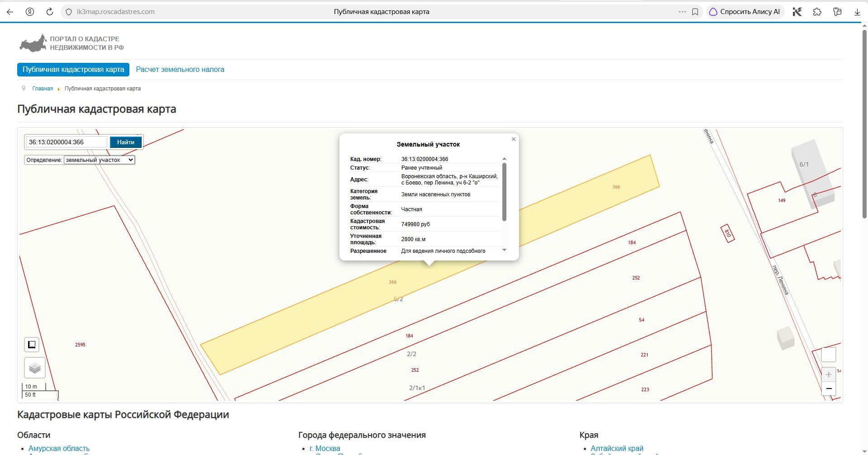Click the popup info scrollbar thumb
This screenshot has height=455, width=868.
click(504, 192)
